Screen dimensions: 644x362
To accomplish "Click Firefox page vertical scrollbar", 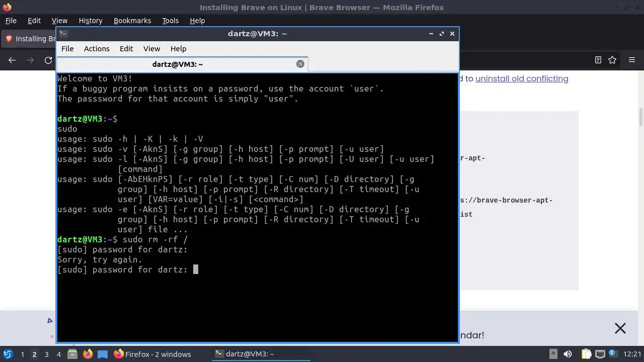I will tap(641, 117).
